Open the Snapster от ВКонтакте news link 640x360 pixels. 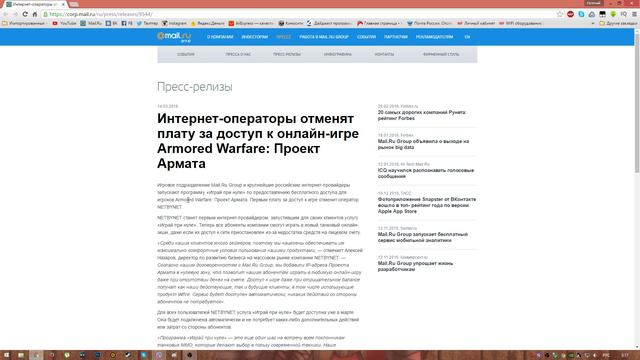427,205
